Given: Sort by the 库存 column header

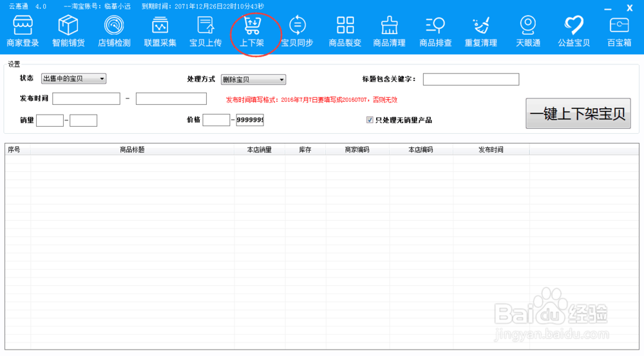Looking at the screenshot, I should pos(305,149).
